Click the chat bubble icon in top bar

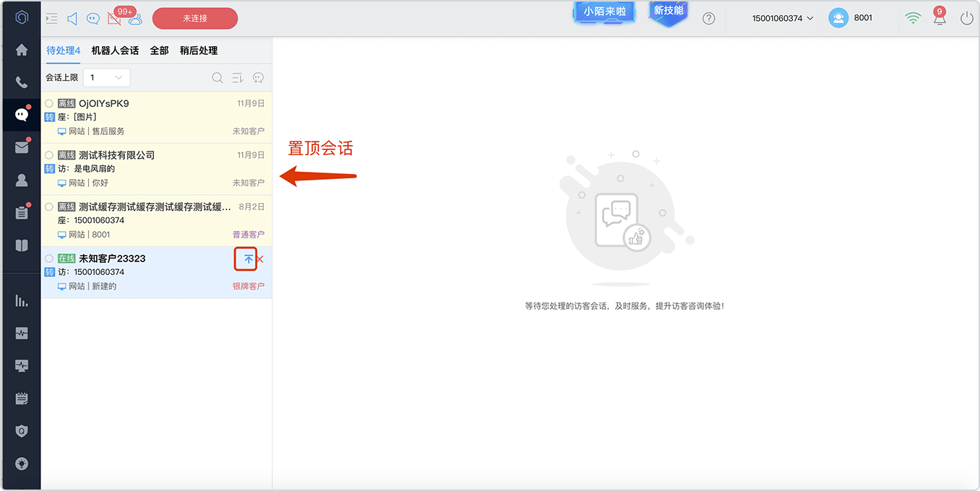tap(93, 19)
